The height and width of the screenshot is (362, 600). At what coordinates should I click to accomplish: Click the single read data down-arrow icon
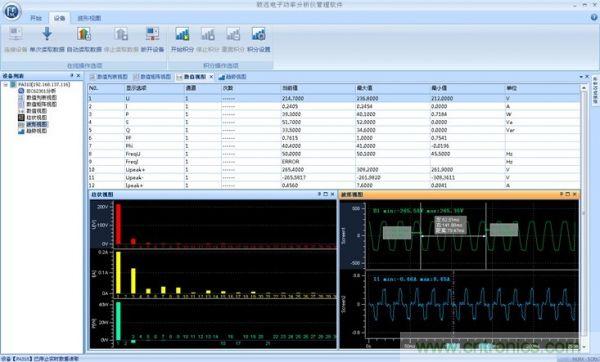(x=47, y=34)
